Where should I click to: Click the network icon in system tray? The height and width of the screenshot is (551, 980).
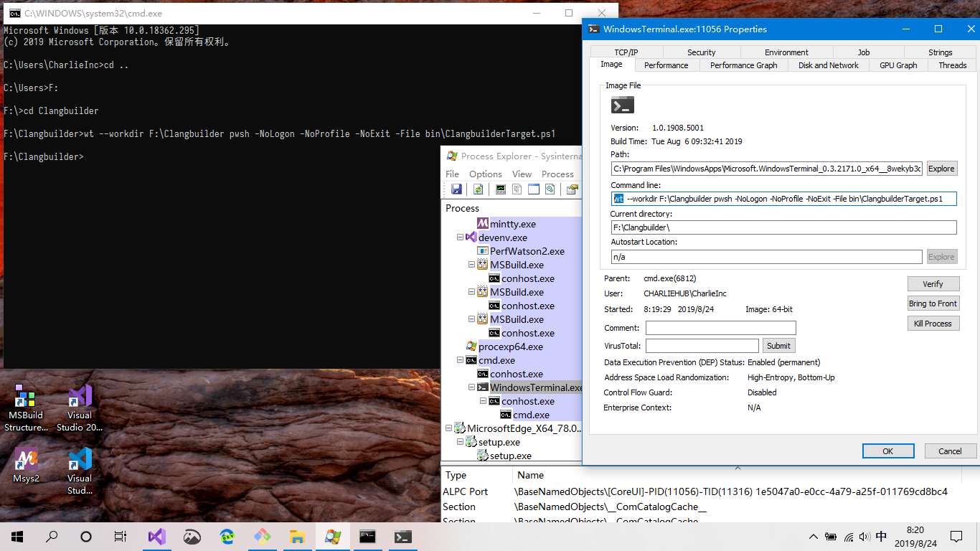(848, 537)
